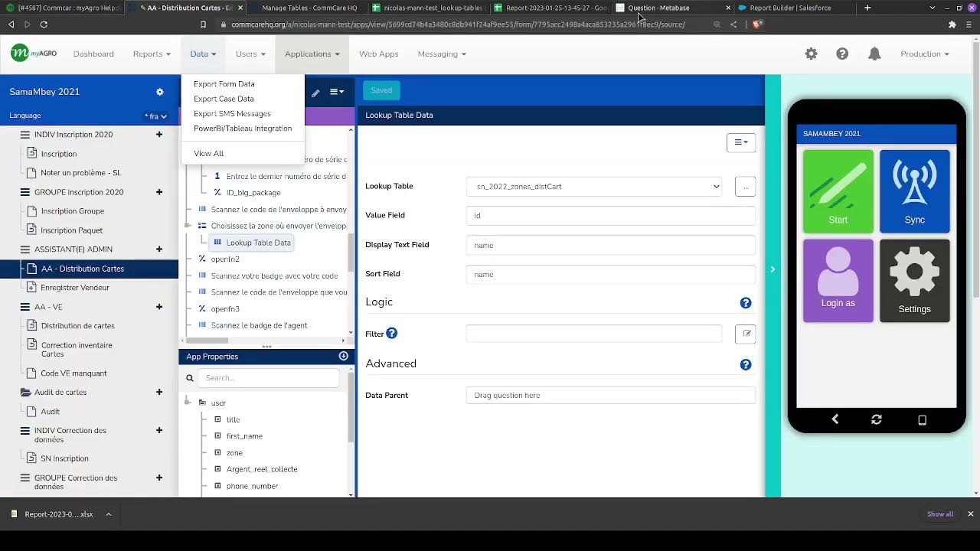Click the Filter help icon

click(x=391, y=333)
